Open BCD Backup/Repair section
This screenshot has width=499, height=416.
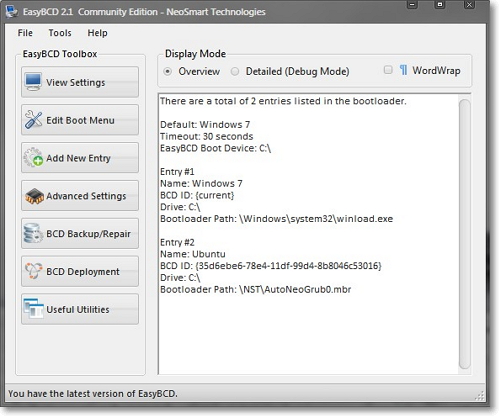(80, 233)
